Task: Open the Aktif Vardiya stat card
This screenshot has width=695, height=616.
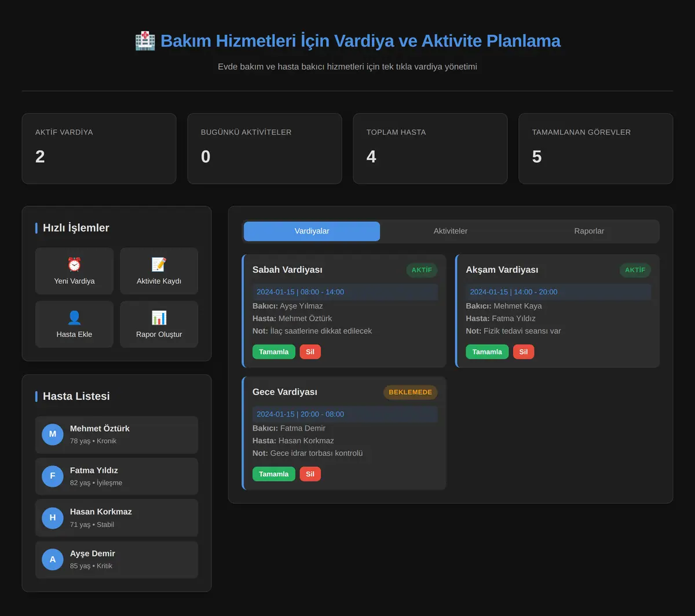Action: coord(99,148)
